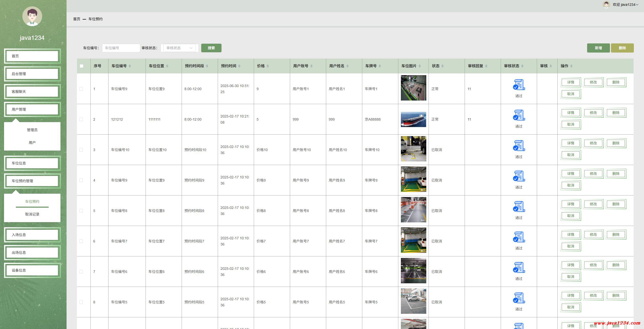
Task: Open the 车位信息 sidebar menu
Action: (x=32, y=163)
